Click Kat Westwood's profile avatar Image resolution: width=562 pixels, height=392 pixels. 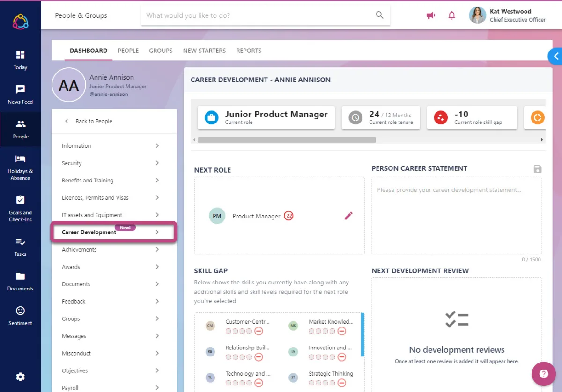477,15
